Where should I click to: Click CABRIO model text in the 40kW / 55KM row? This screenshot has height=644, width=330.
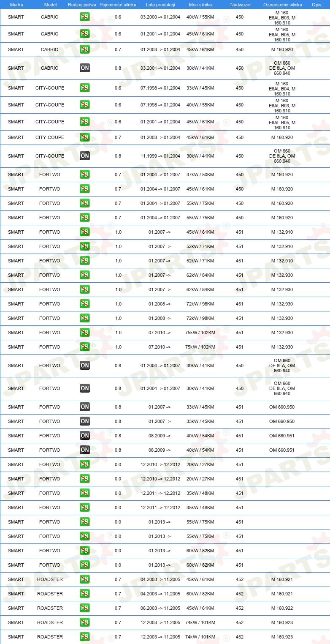(50, 17)
